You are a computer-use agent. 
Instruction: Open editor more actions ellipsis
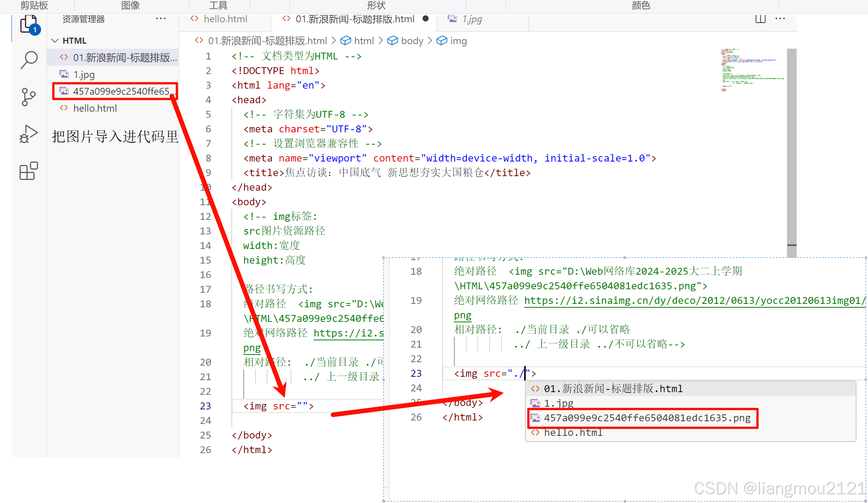pos(780,19)
